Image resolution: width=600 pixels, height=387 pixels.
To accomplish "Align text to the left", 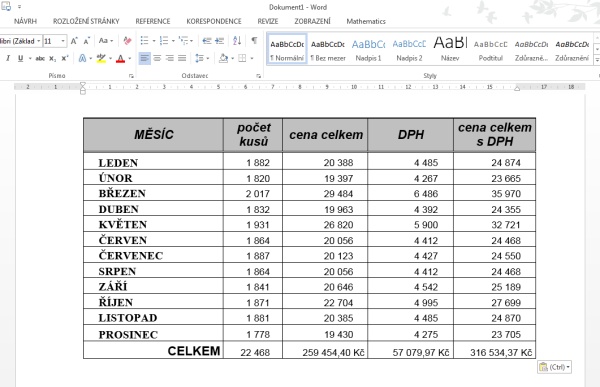I will [x=144, y=58].
